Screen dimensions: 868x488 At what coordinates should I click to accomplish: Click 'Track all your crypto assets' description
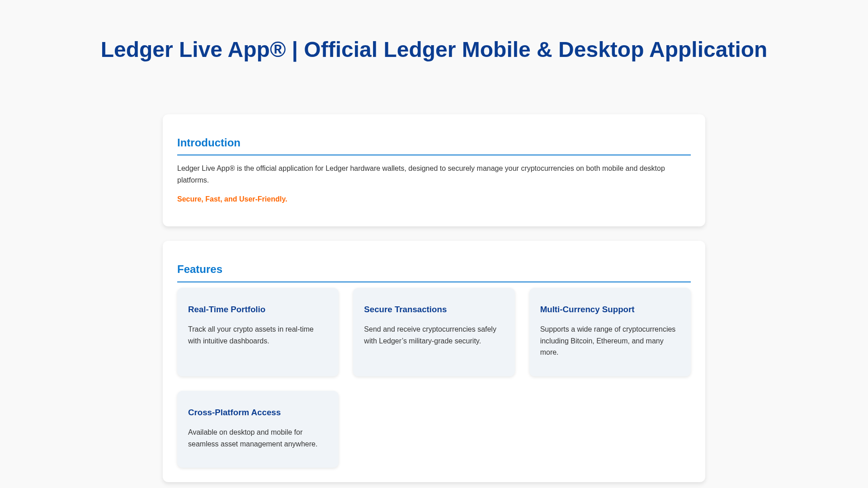pyautogui.click(x=251, y=335)
